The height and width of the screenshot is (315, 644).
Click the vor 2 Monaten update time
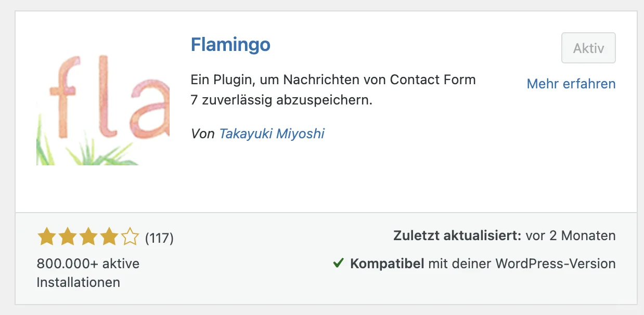570,235
